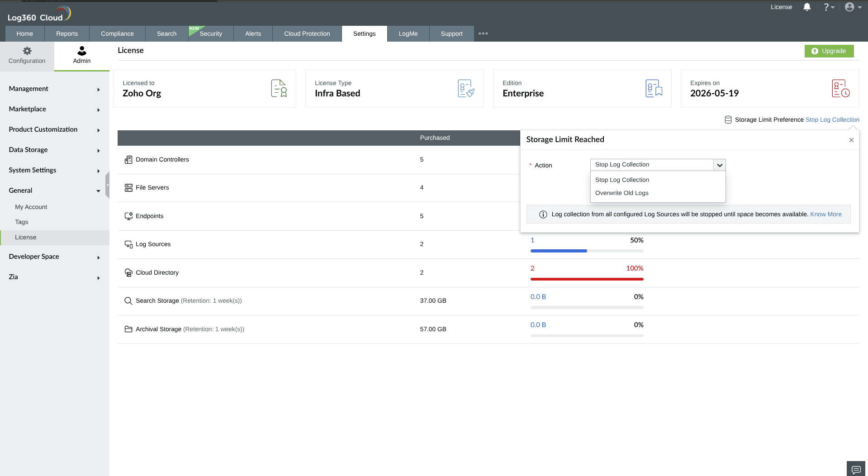The width and height of the screenshot is (868, 476).
Task: Click the Edition card icon
Action: (654, 88)
